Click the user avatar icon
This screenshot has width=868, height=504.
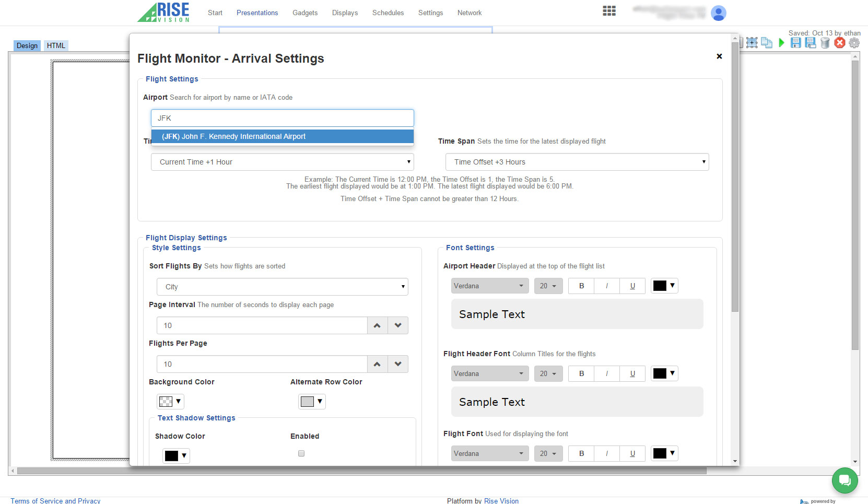719,13
